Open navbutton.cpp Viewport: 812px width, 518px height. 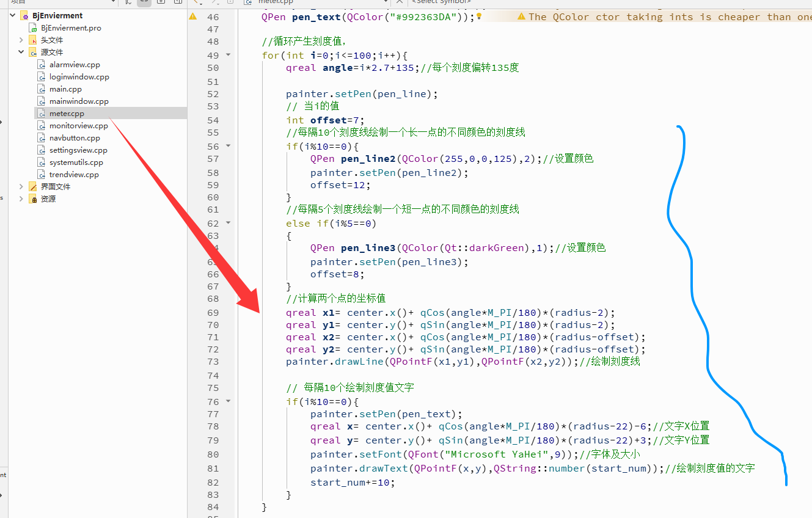pyautogui.click(x=75, y=138)
